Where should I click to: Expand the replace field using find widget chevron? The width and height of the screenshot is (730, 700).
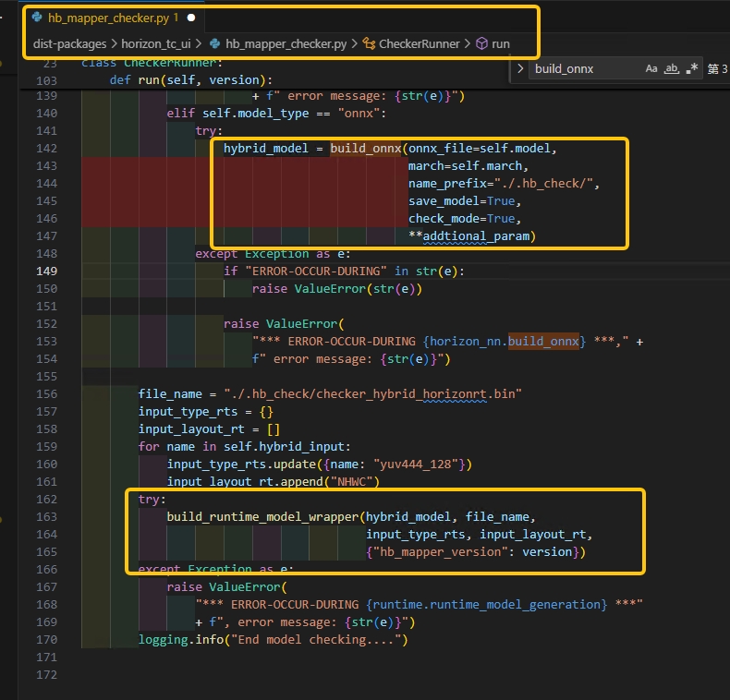(521, 69)
